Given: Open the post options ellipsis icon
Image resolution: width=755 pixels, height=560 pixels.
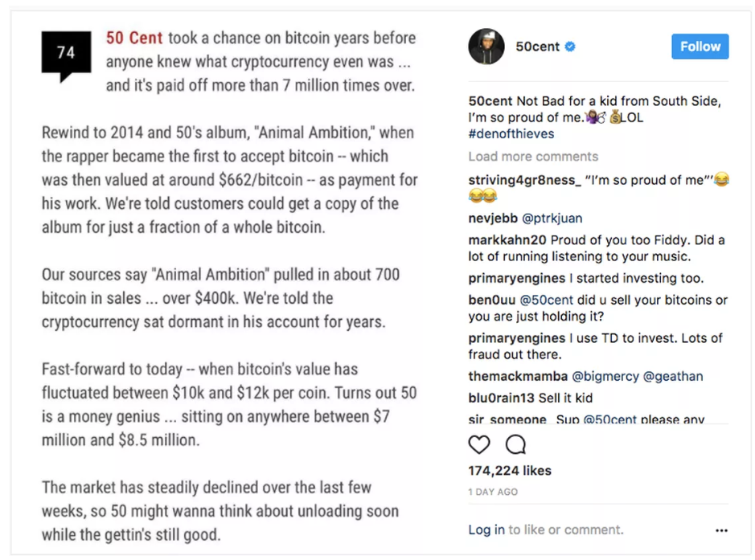Looking at the screenshot, I should pos(722,530).
